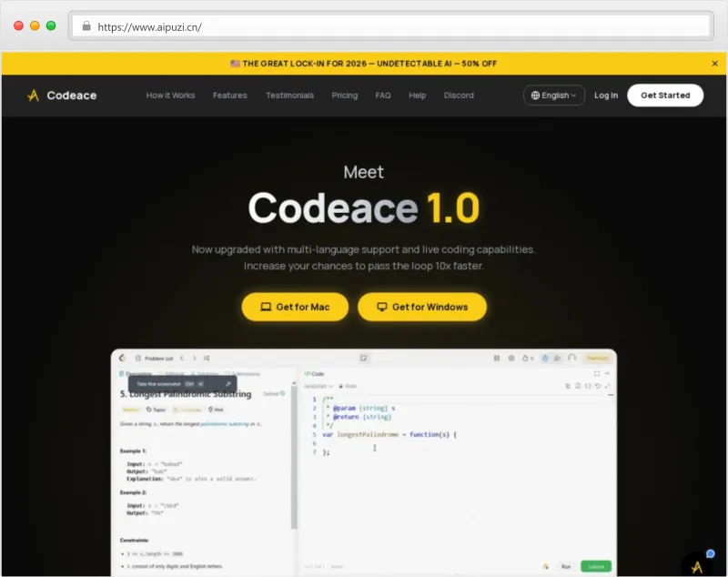Click the shuffle random-problem icon next to arrows
This screenshot has height=577, width=728.
(x=206, y=358)
